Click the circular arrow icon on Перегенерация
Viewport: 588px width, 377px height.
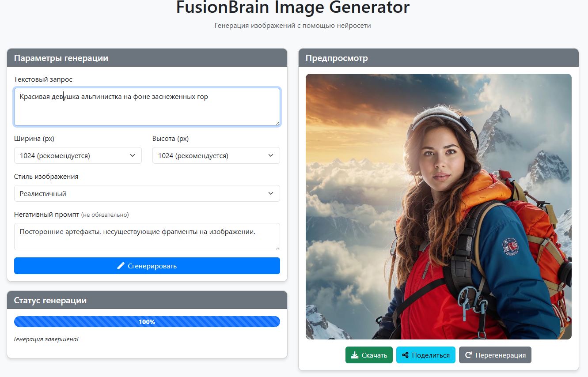coord(468,355)
